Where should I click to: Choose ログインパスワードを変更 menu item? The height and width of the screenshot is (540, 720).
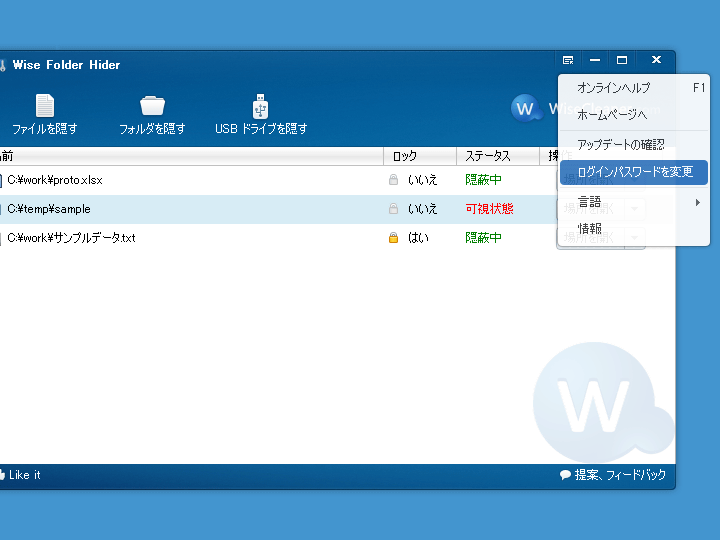click(634, 172)
